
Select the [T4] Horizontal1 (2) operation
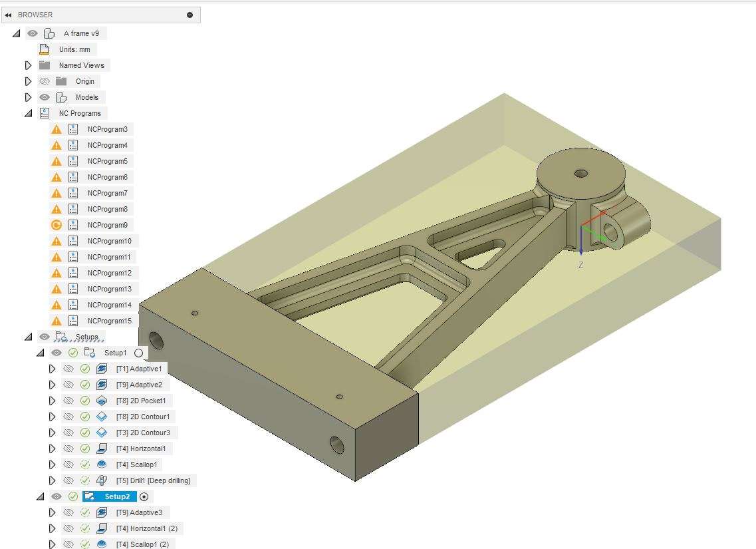click(x=146, y=528)
